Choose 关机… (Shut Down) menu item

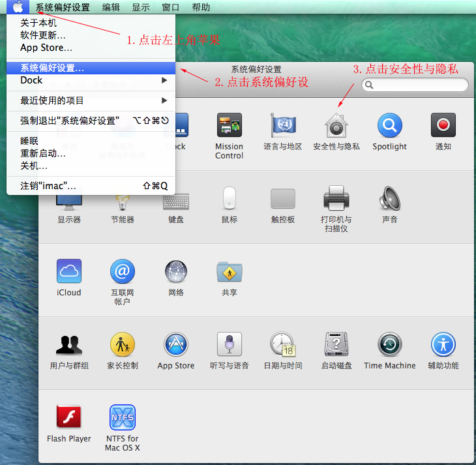(91, 166)
